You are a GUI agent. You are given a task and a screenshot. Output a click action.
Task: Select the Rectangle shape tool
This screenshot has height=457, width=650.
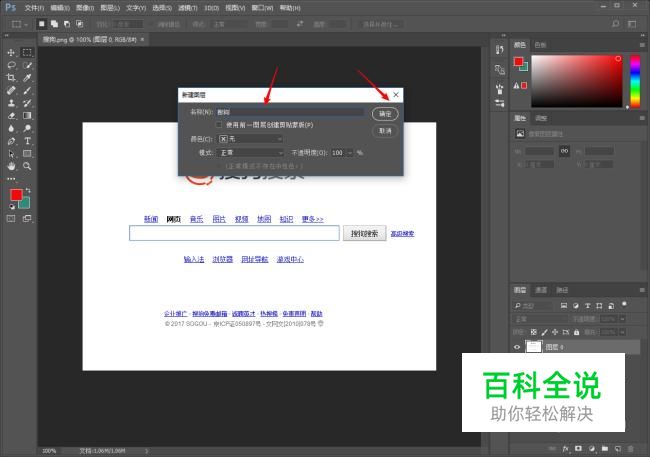[27, 153]
